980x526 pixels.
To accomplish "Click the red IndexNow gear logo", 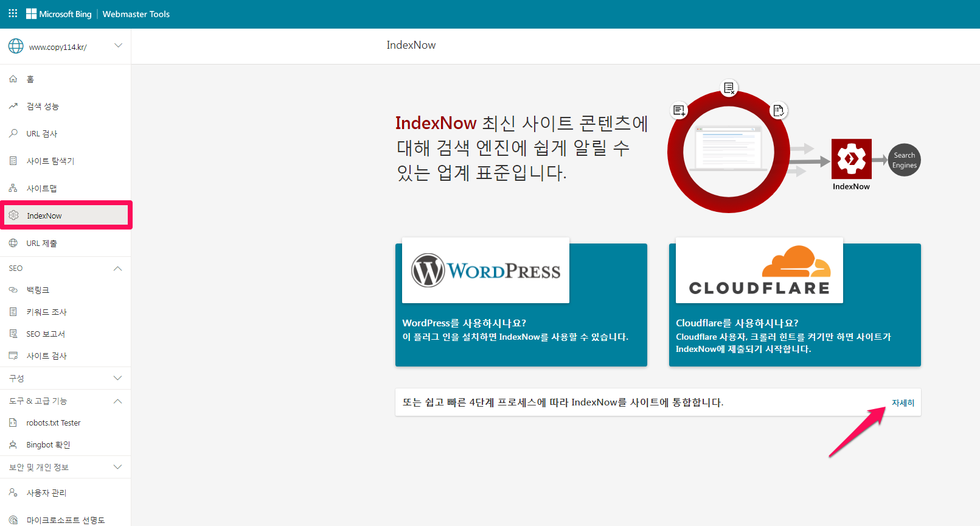I will tap(852, 159).
